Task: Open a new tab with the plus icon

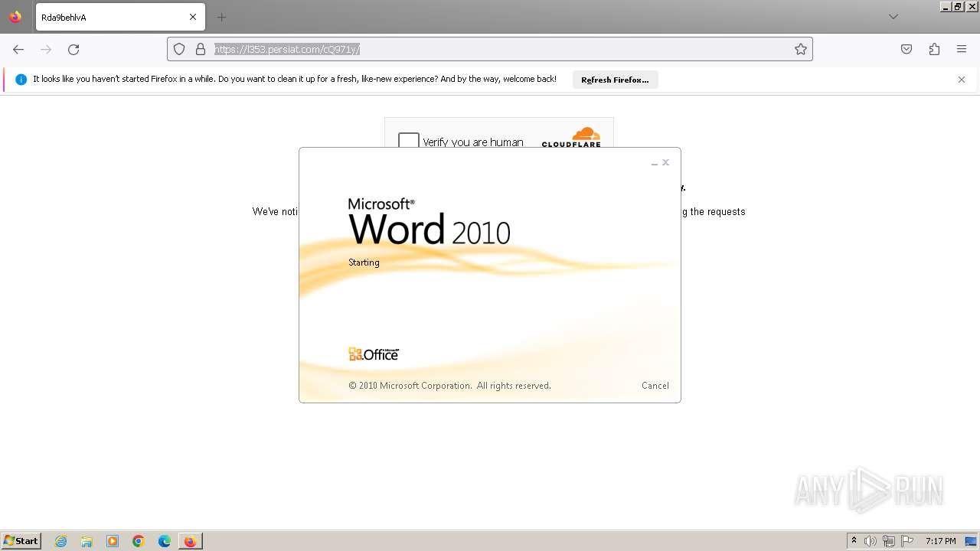Action: coord(221,17)
